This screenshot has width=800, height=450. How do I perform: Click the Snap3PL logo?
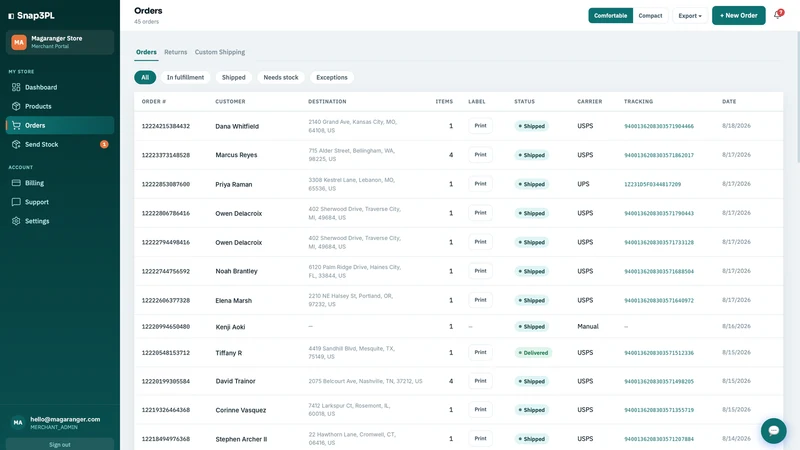pyautogui.click(x=31, y=16)
